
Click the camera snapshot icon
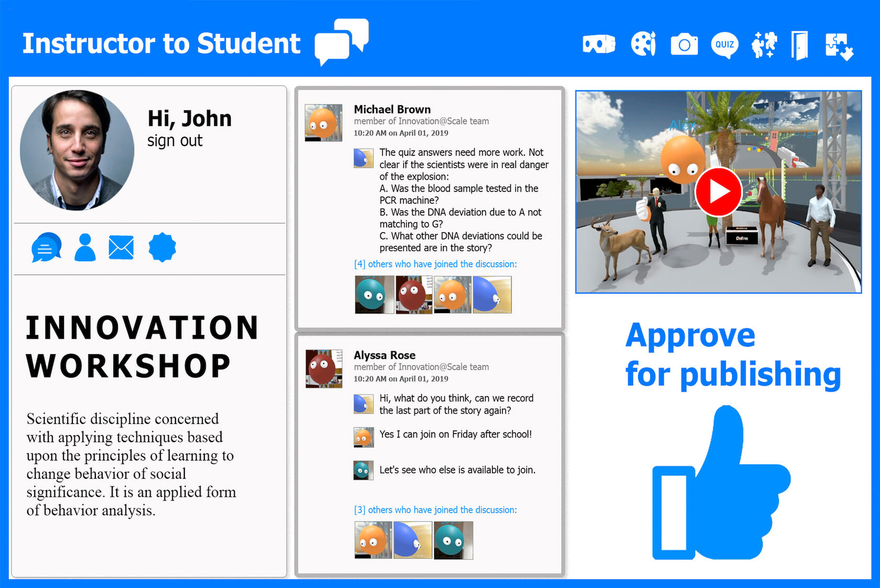pos(684,45)
